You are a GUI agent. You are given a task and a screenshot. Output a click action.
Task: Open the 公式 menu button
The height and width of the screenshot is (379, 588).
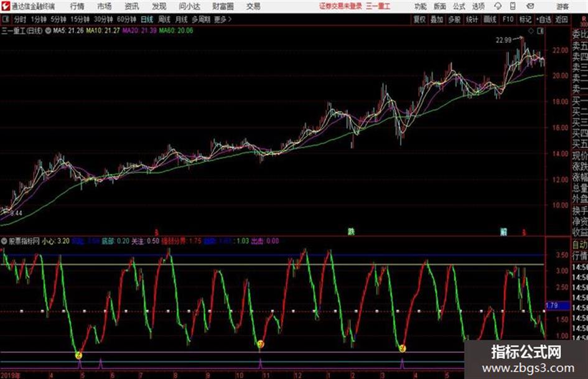click(x=459, y=6)
